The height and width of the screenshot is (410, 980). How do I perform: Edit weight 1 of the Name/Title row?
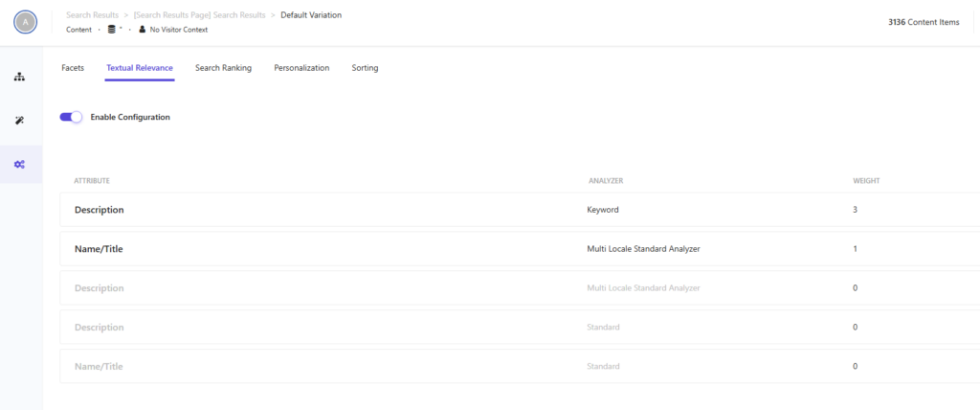click(x=855, y=248)
